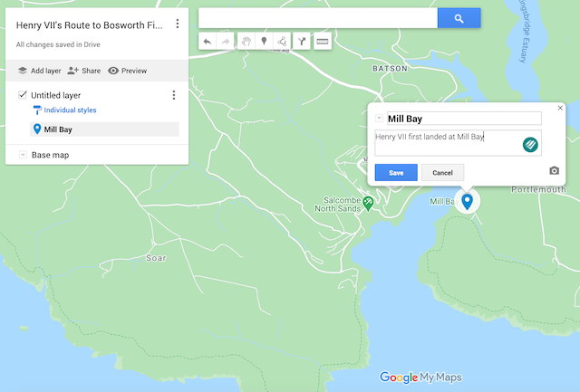Click the Salcombe North Sands green marker
580x392 pixels.
tap(368, 203)
